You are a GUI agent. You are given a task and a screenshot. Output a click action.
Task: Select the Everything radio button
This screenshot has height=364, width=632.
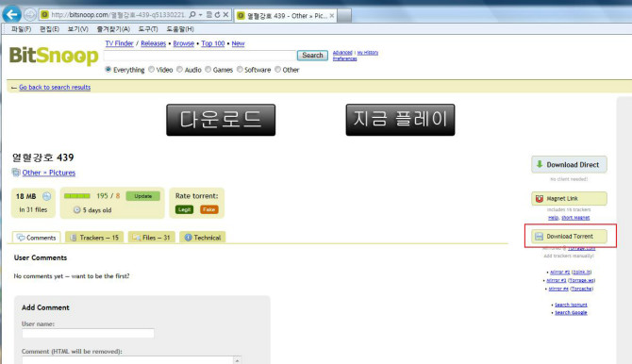coord(108,70)
